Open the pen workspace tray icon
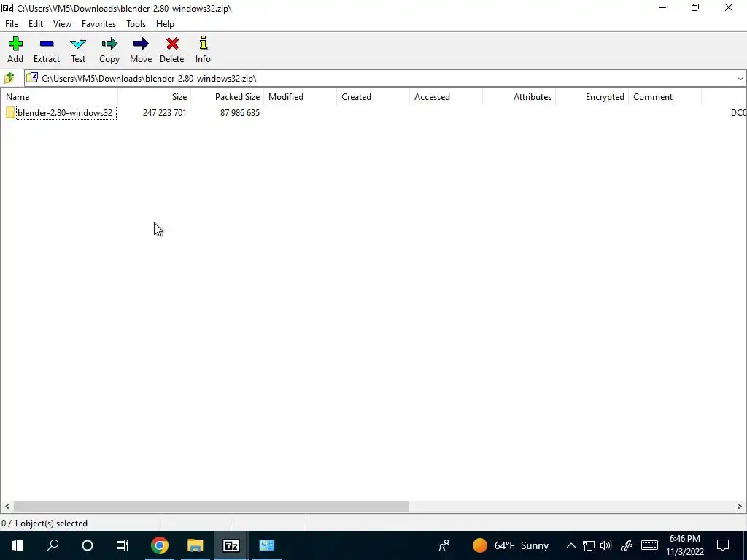Image resolution: width=747 pixels, height=560 pixels. click(626, 545)
